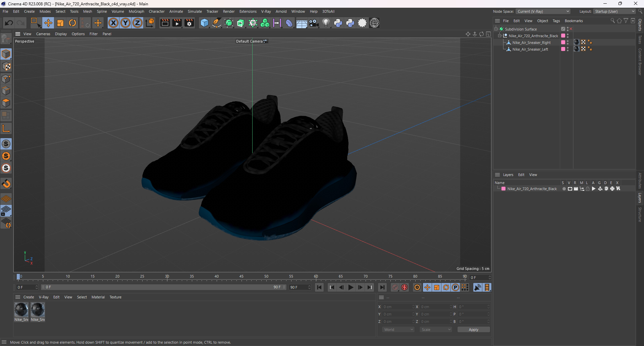This screenshot has height=346, width=644.
Task: Open the MoGraph menu
Action: 137,11
